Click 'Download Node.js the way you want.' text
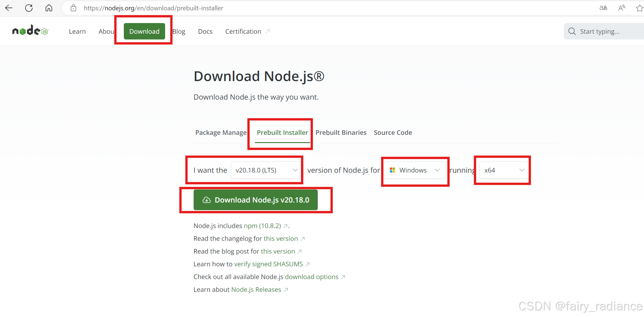The height and width of the screenshot is (317, 644). coord(256,97)
